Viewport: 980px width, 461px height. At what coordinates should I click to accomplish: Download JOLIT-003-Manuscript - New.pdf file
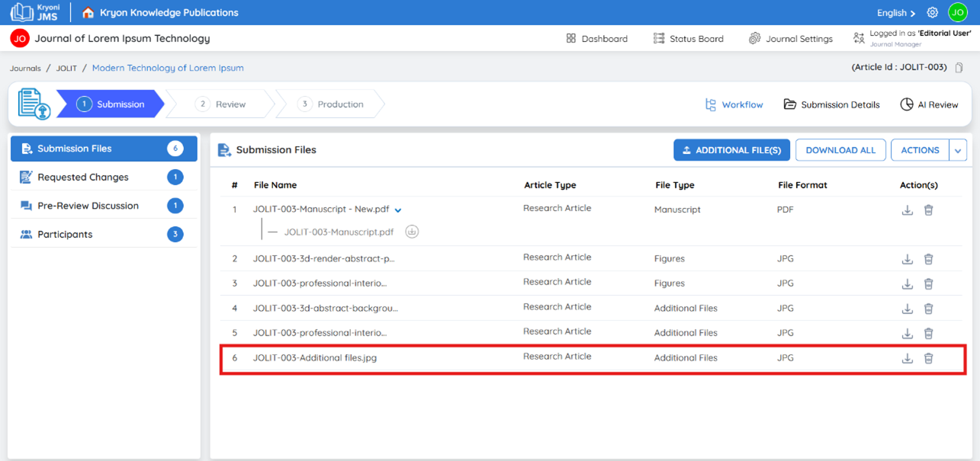pyautogui.click(x=907, y=210)
